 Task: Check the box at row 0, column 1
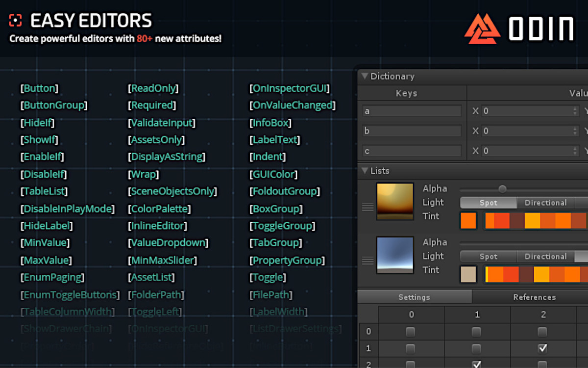point(476,332)
